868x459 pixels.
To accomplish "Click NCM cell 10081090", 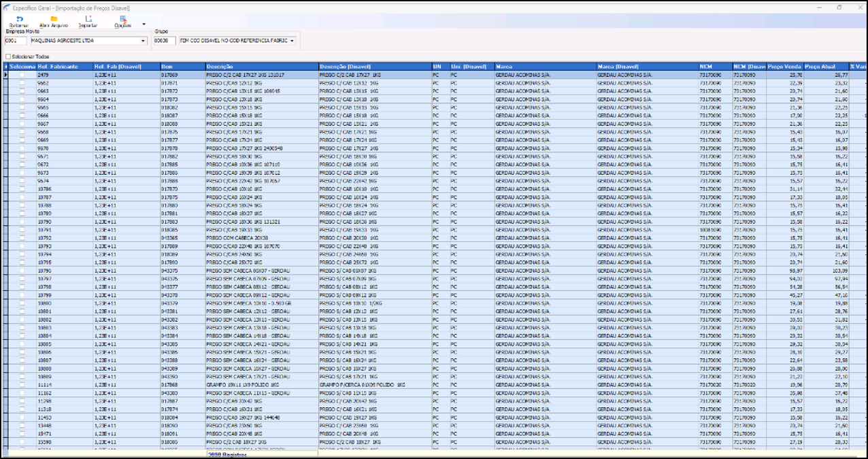I will point(715,230).
